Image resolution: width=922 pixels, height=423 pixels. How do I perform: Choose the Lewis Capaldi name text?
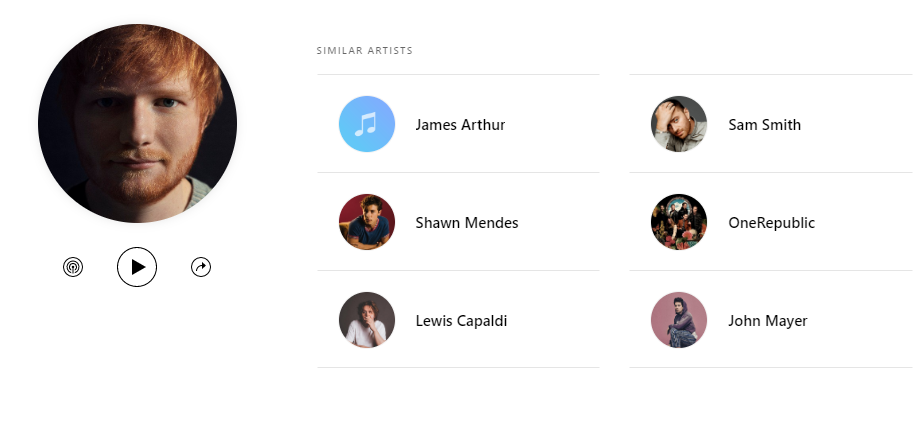point(461,321)
